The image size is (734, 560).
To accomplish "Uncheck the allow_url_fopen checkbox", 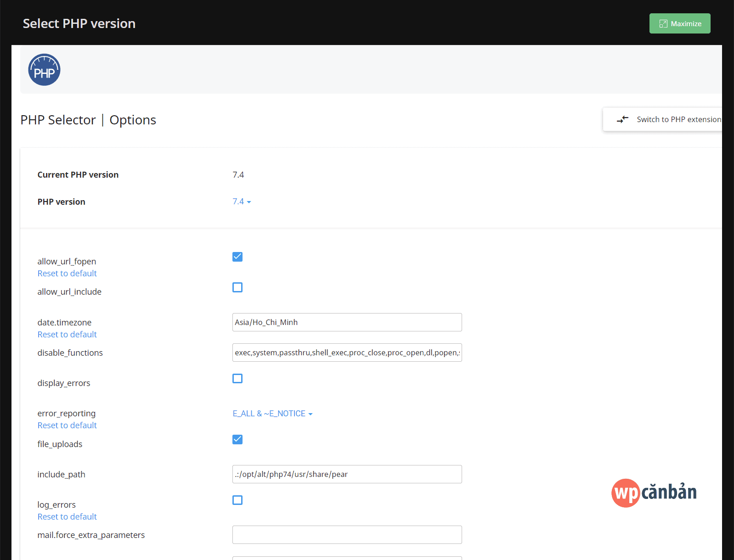I will click(x=237, y=257).
